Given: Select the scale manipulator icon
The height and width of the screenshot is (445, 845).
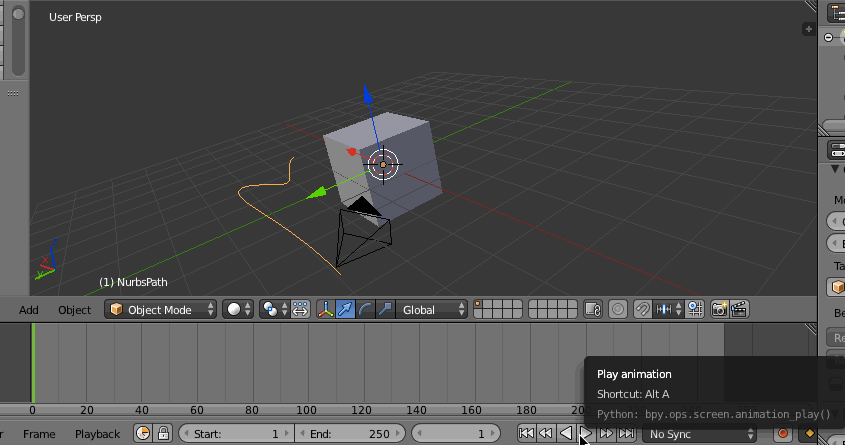Looking at the screenshot, I should (385, 310).
